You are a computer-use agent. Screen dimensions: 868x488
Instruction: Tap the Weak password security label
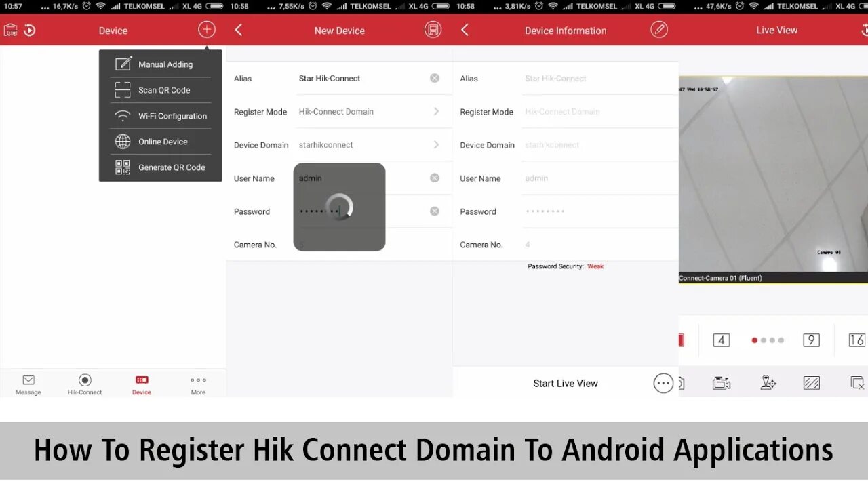(595, 266)
